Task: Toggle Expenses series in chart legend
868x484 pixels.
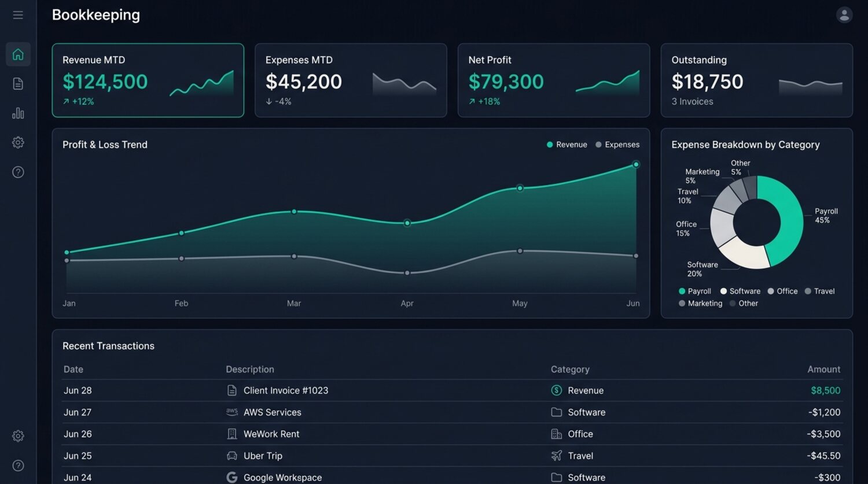Action: pos(617,145)
